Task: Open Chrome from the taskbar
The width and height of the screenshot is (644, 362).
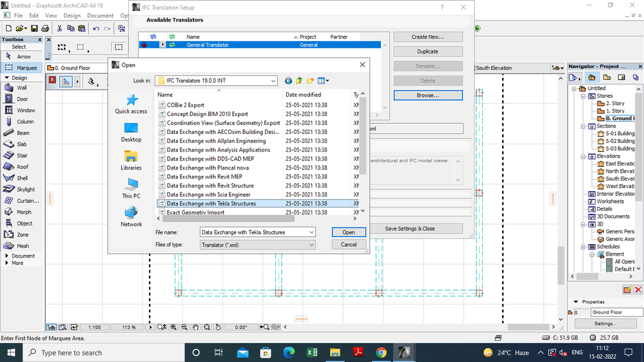Action: (x=381, y=352)
